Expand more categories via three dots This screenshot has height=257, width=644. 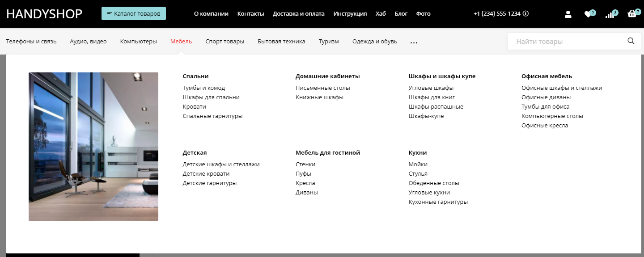[x=414, y=42]
